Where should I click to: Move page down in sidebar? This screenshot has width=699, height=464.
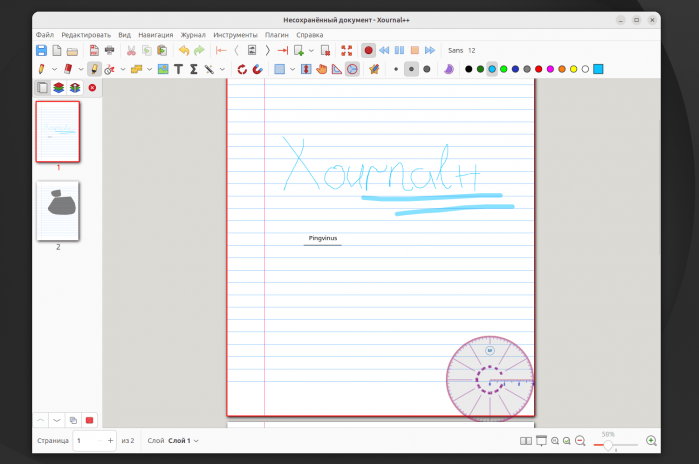coord(57,420)
